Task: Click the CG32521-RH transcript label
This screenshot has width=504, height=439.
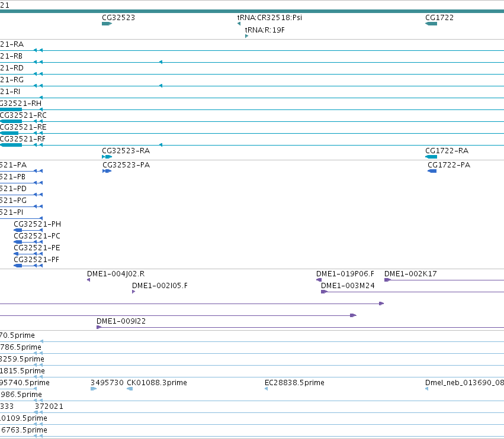Action: (21, 104)
